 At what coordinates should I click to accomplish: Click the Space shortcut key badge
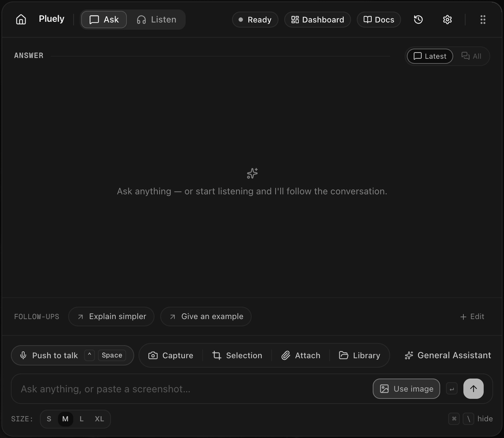112,355
